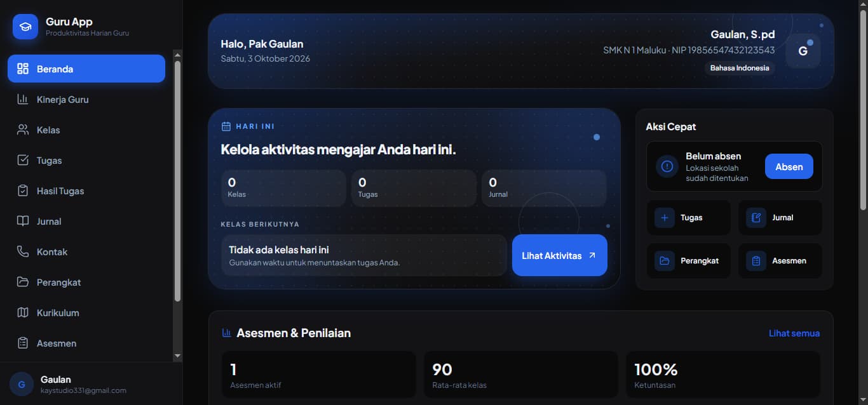
Task: Click the Tugas checkbox icon in sidebar
Action: click(x=23, y=160)
